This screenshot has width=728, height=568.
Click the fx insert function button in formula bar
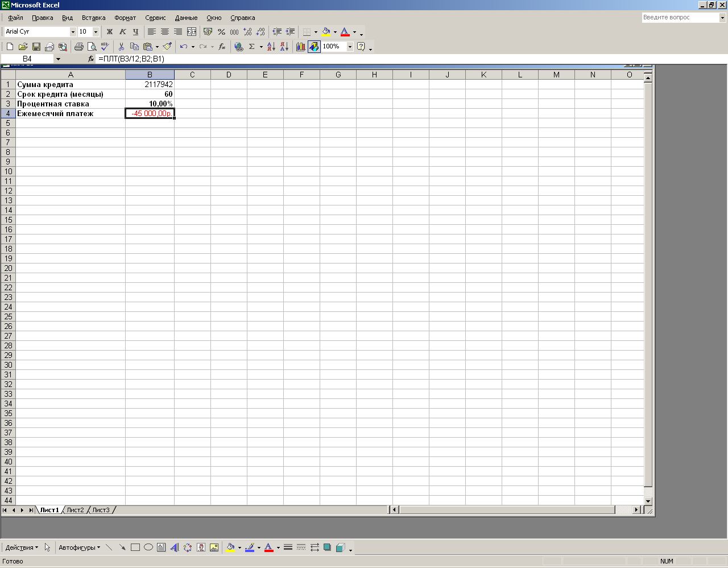(x=91, y=59)
